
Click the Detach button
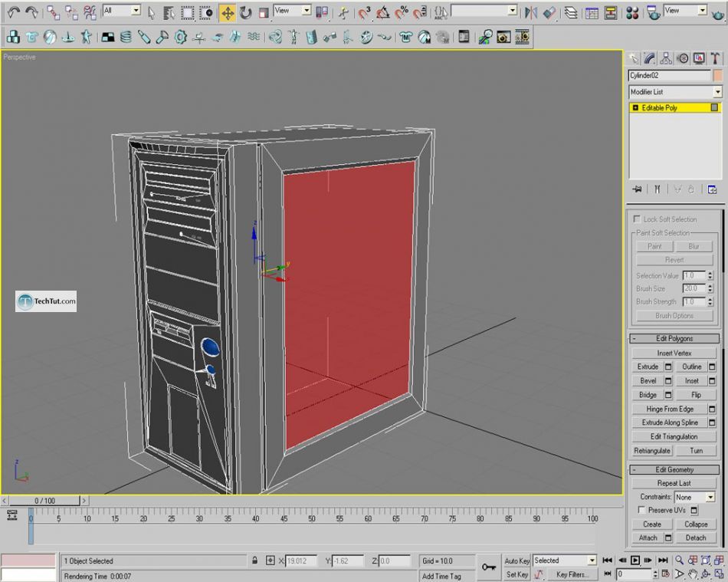coord(696,538)
